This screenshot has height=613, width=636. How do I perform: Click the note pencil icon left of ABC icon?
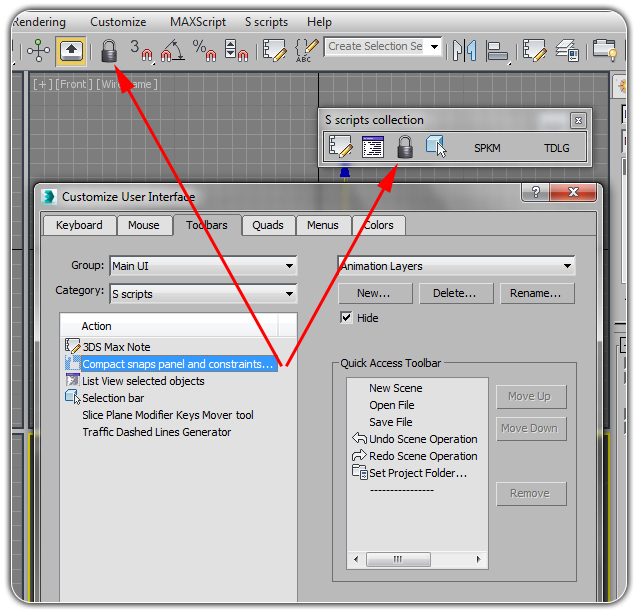coord(275,50)
